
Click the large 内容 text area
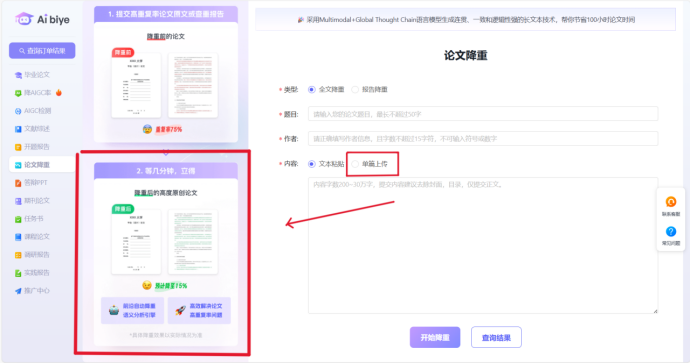pyautogui.click(x=483, y=246)
